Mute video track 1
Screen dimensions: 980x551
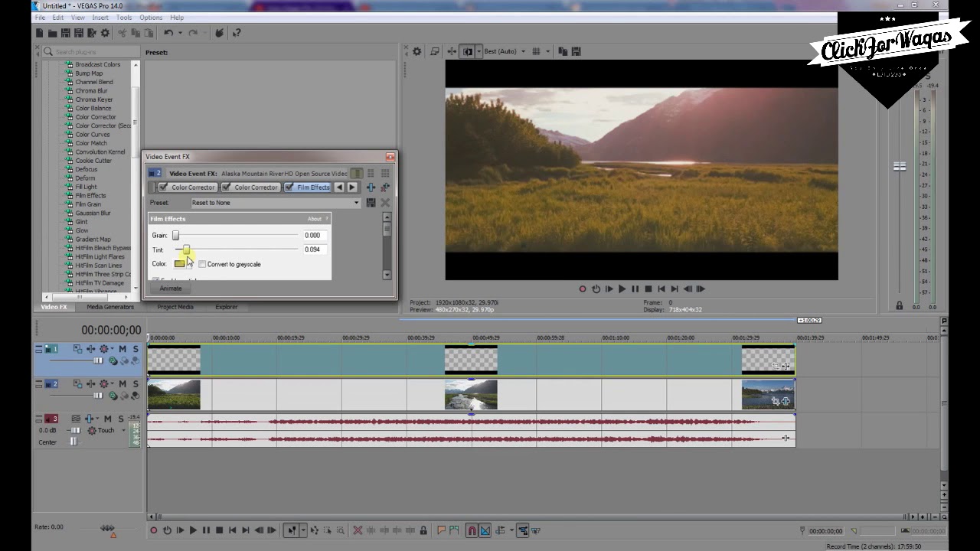(x=122, y=349)
